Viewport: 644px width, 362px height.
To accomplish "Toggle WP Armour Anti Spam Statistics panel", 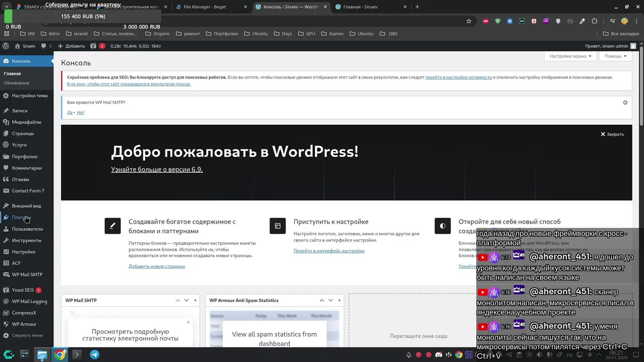I will [x=339, y=300].
